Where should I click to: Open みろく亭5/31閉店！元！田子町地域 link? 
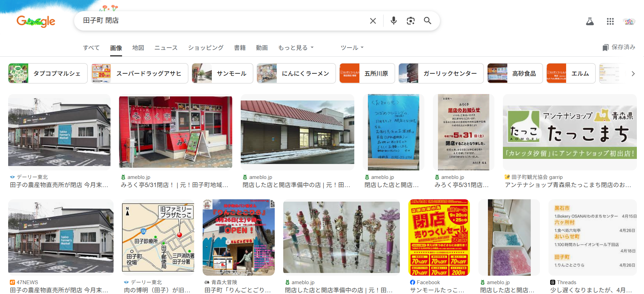pyautogui.click(x=174, y=185)
